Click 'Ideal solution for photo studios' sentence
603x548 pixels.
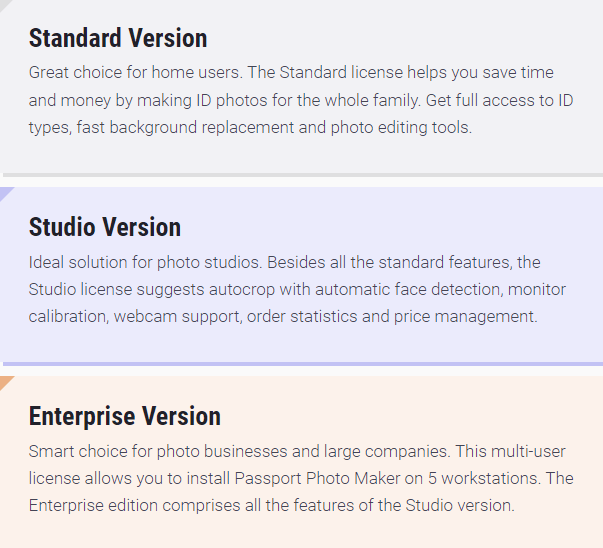click(x=145, y=262)
